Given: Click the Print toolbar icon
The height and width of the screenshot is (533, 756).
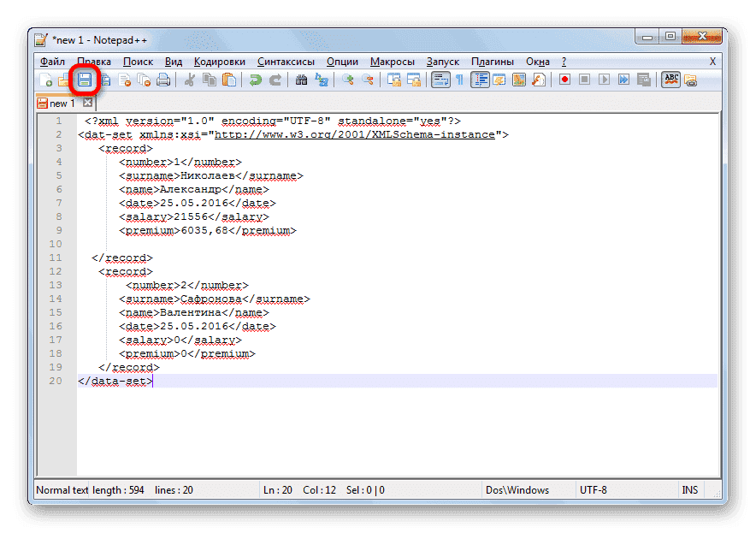Looking at the screenshot, I should (161, 80).
